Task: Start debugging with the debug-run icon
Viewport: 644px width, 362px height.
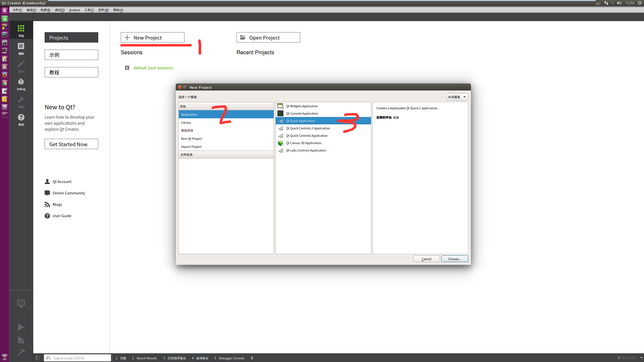Action: [x=21, y=341]
